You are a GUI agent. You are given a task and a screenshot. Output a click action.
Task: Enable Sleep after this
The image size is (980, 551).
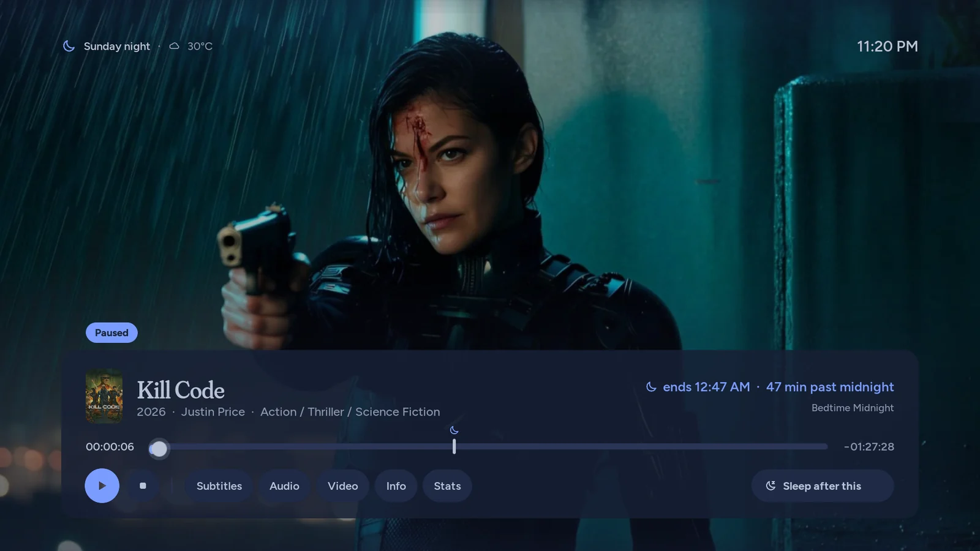823,485
